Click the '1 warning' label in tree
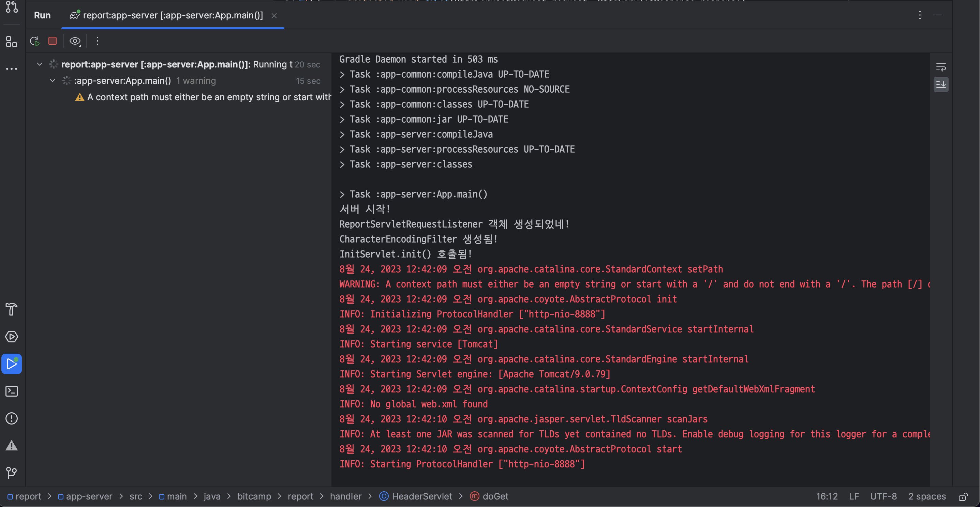Screen dimensions: 980x507 coord(196,81)
